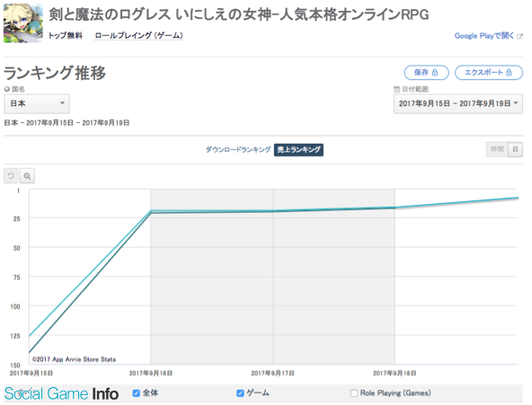This screenshot has height=405, width=532.
Task: Switch chart granularity to 時間
Action: (x=497, y=149)
